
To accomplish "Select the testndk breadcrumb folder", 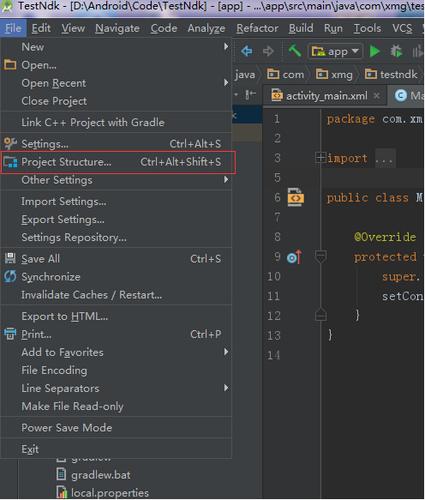I will (x=391, y=74).
